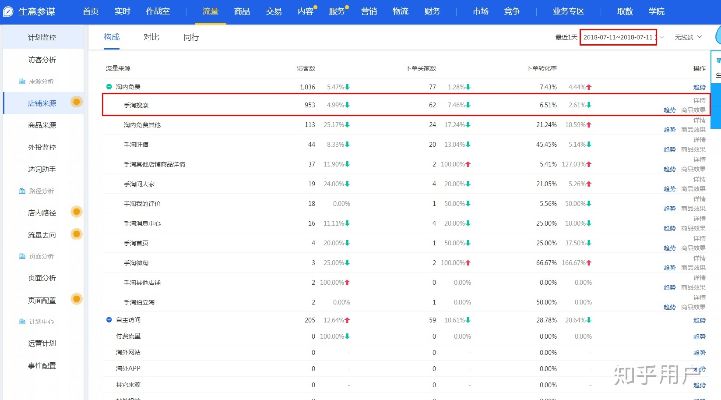The height and width of the screenshot is (400, 721).
Task: Open 访客分析 in the left sidebar
Action: pos(42,59)
